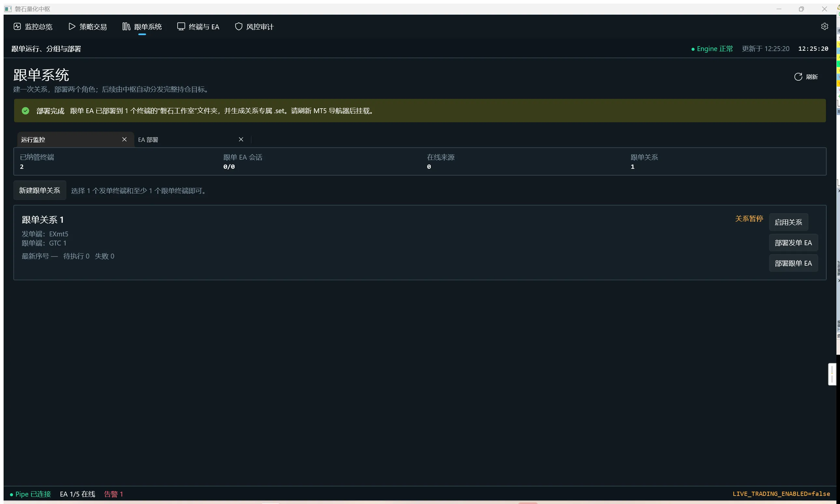The height and width of the screenshot is (504, 840).
Task: Click the white handle at right edge
Action: (832, 374)
